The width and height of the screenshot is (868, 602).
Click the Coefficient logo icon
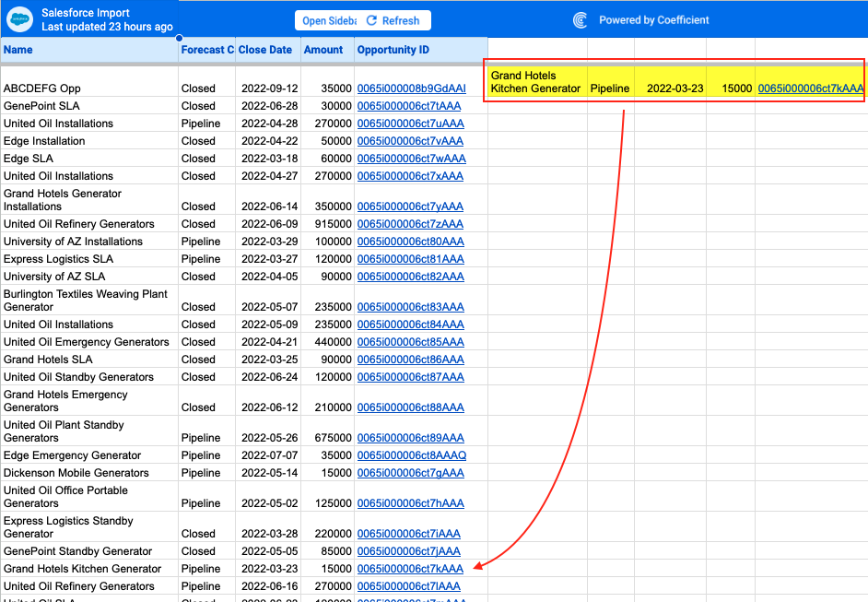tap(581, 20)
